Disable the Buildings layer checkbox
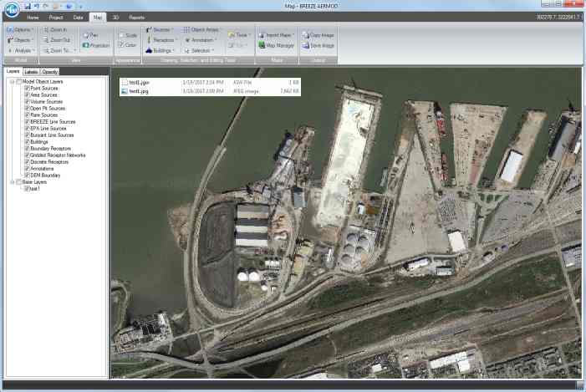The width and height of the screenshot is (586, 392). (x=27, y=141)
